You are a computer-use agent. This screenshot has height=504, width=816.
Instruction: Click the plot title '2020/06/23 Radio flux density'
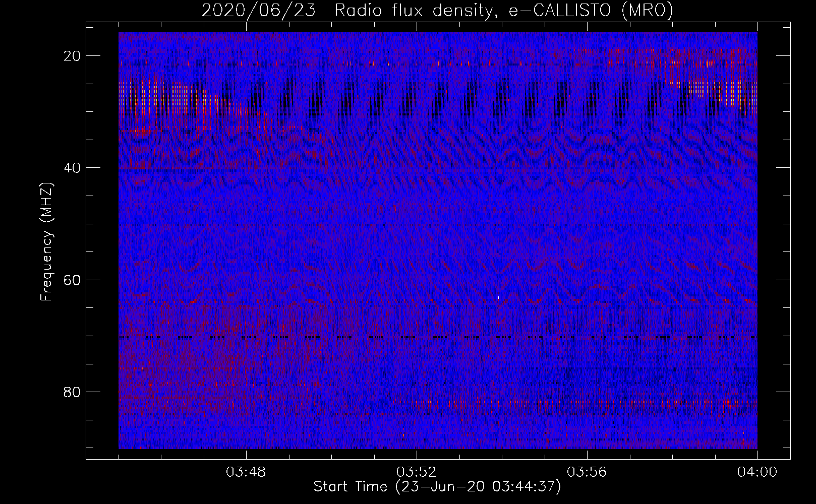[x=437, y=11]
